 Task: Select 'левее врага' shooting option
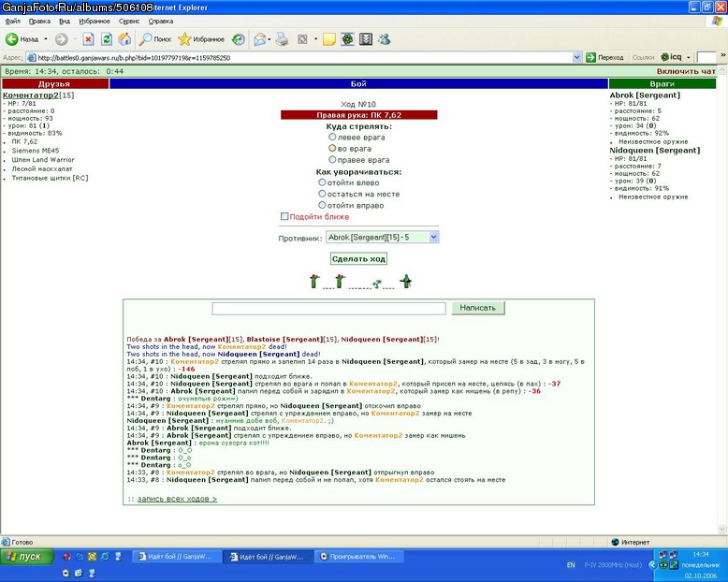(332, 137)
